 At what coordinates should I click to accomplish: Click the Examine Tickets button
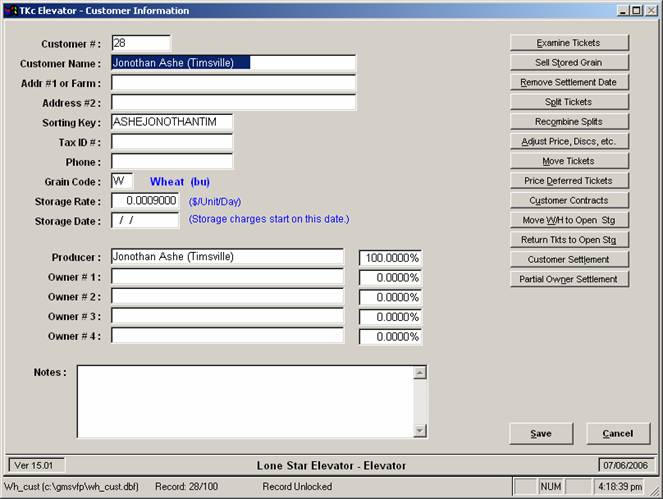click(x=569, y=43)
